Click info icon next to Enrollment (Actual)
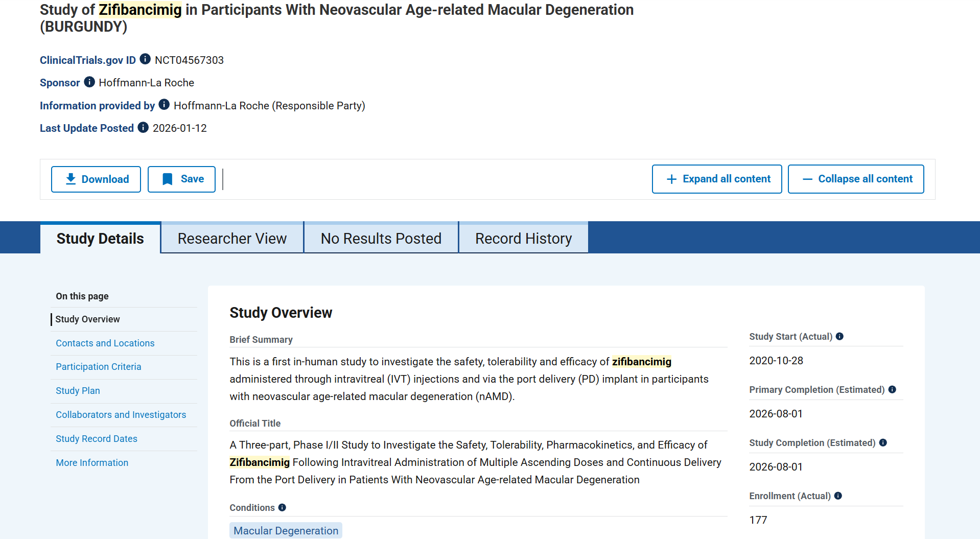Image resolution: width=980 pixels, height=539 pixels. point(838,496)
